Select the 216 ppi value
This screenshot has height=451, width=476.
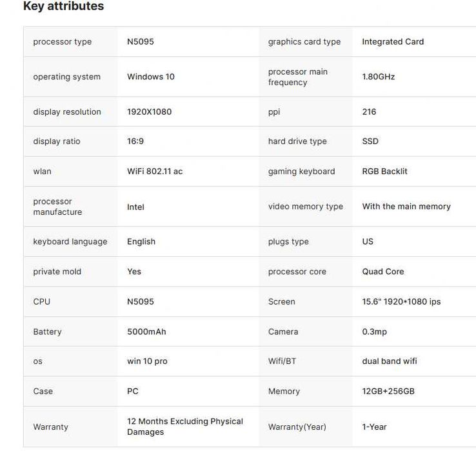tap(369, 112)
